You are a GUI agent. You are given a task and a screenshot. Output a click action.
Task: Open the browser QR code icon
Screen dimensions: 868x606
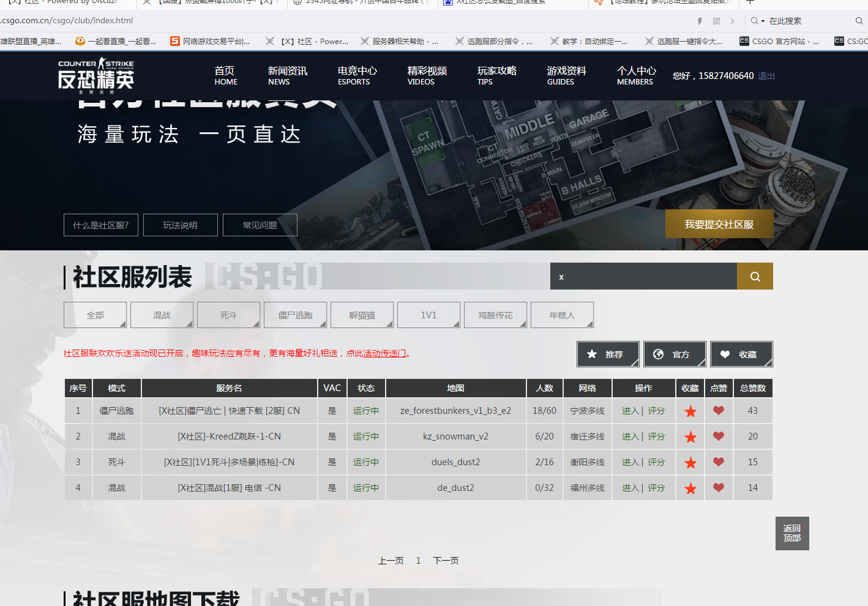(x=716, y=21)
